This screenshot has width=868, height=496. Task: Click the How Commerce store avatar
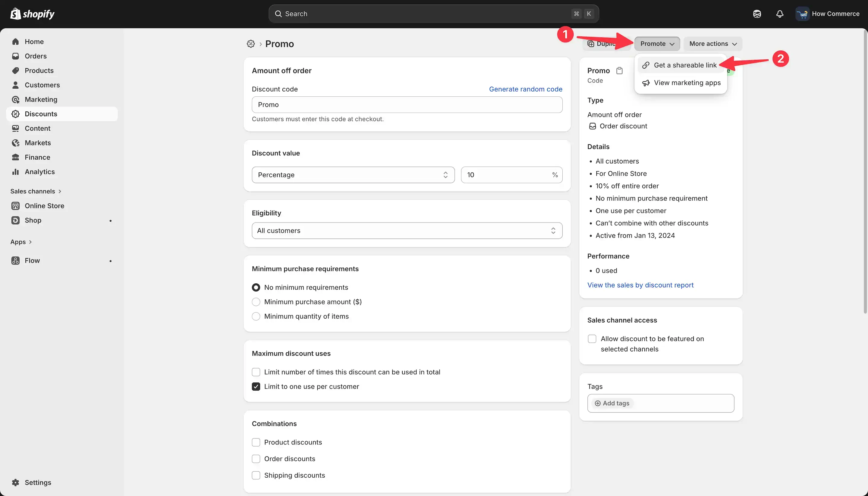tap(802, 14)
